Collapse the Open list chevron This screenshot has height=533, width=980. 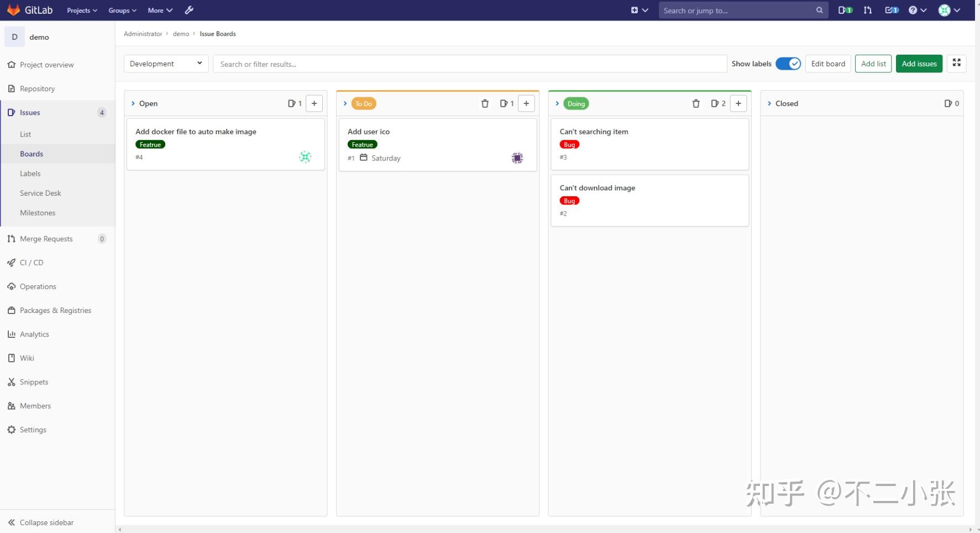coord(133,103)
